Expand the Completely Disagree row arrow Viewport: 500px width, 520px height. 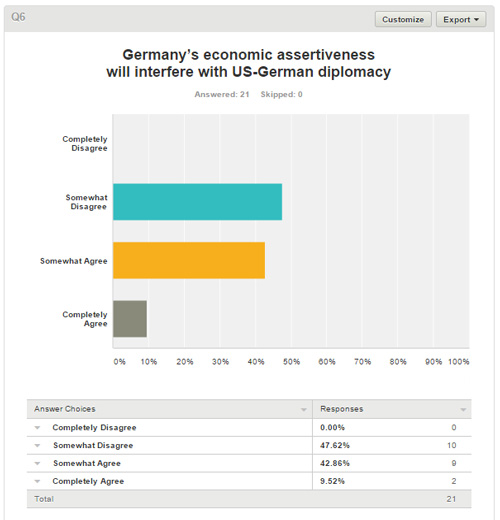click(37, 428)
